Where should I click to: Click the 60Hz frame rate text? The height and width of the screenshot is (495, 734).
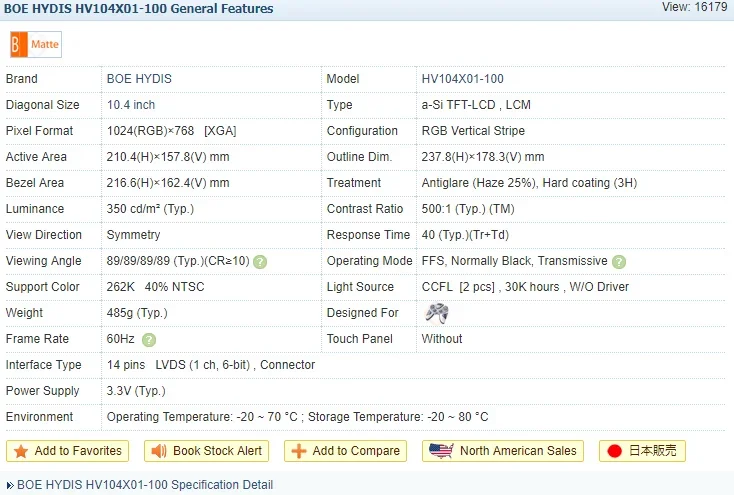(x=121, y=339)
